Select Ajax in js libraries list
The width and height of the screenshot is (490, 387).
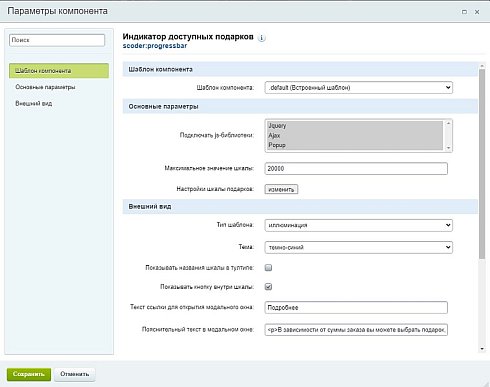click(x=355, y=135)
